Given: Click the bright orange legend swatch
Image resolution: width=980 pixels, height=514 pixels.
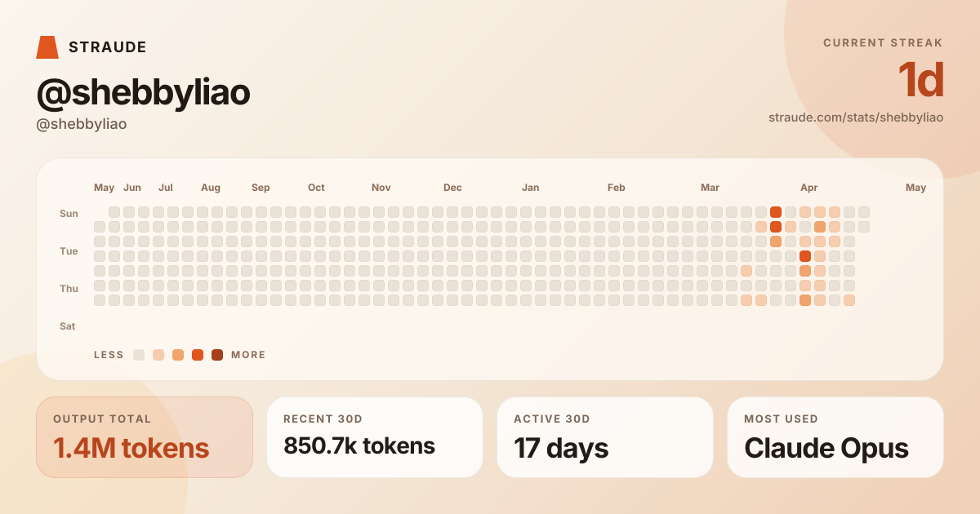Looking at the screenshot, I should point(198,355).
